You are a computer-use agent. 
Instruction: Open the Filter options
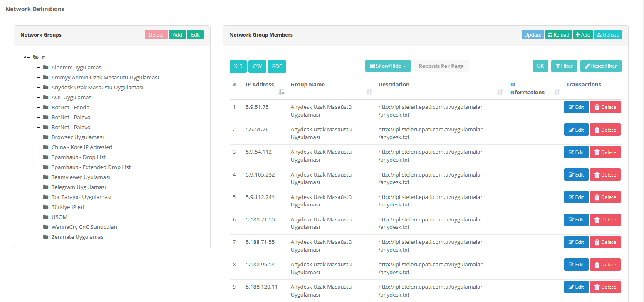click(x=564, y=66)
